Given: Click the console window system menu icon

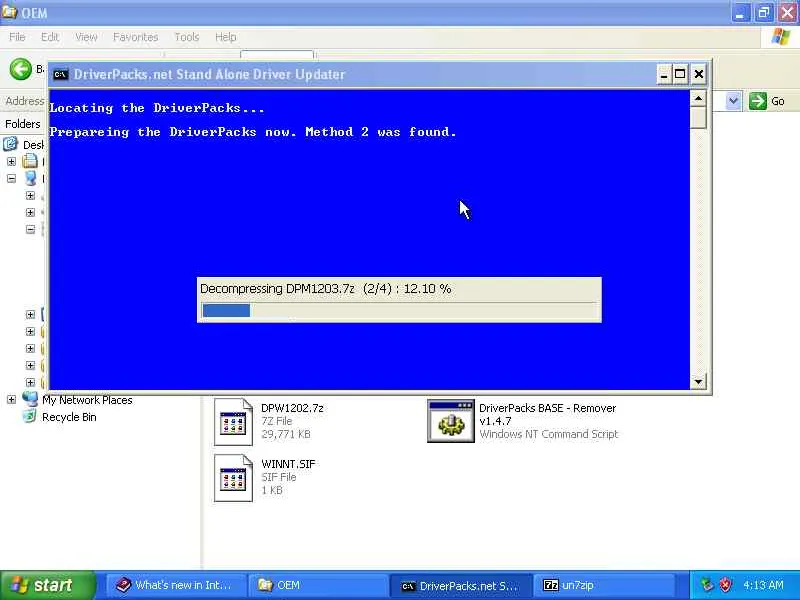Looking at the screenshot, I should pyautogui.click(x=60, y=74).
